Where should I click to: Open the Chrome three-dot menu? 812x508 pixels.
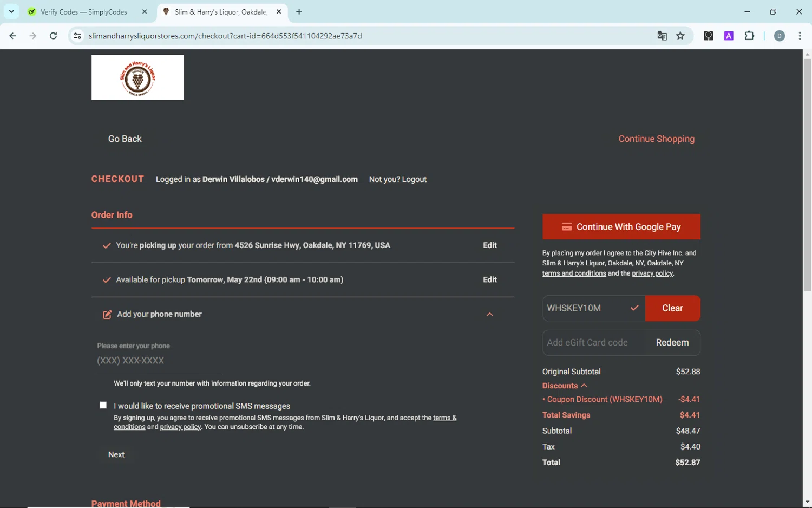tap(800, 36)
